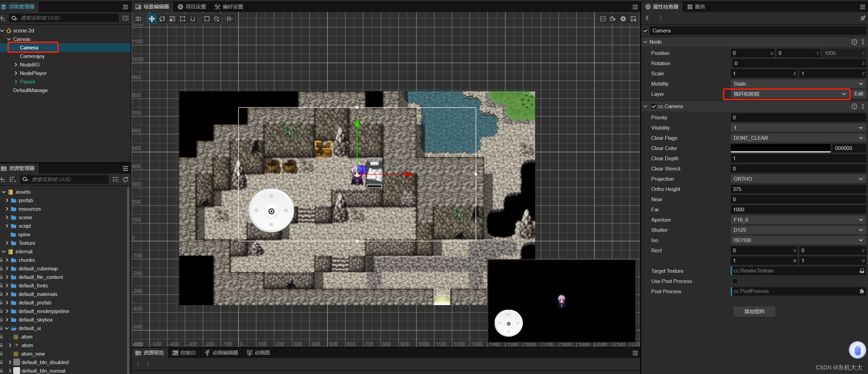Select the DefaultManage node
Viewport: 868px width, 374px height.
[x=30, y=90]
